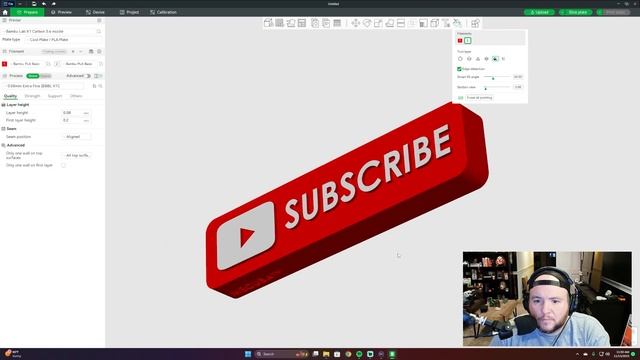Toggle the Advanced switch
The width and height of the screenshot is (640, 360).
(x=87, y=76)
